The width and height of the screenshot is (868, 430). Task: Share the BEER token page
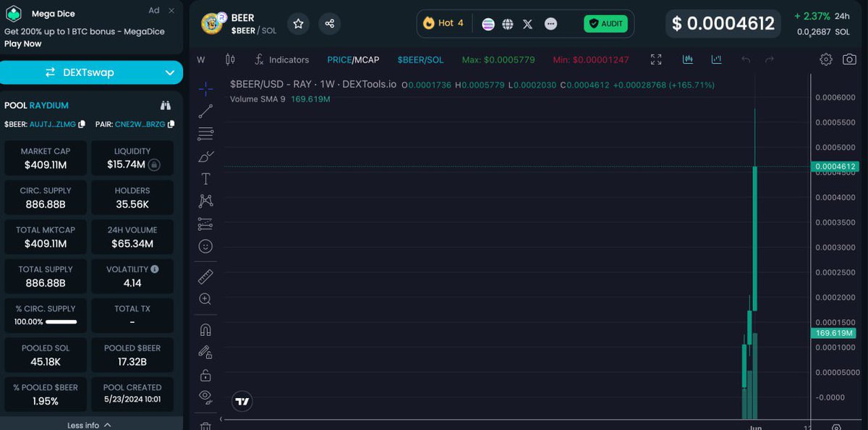pyautogui.click(x=329, y=23)
